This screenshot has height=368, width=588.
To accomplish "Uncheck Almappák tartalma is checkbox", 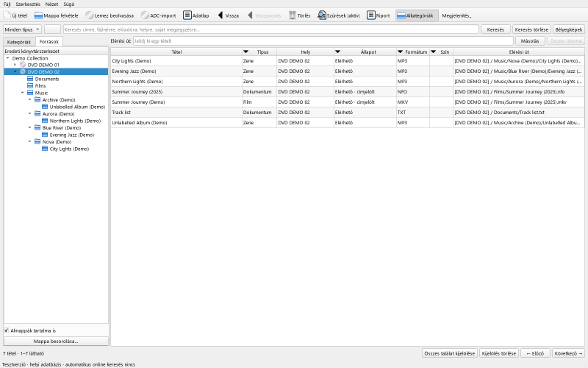I will pos(7,330).
